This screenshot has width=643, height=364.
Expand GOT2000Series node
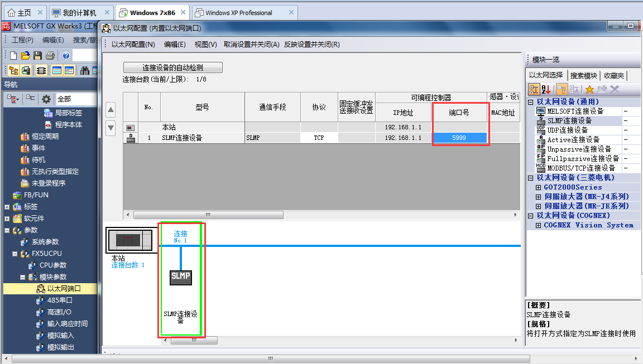click(539, 187)
